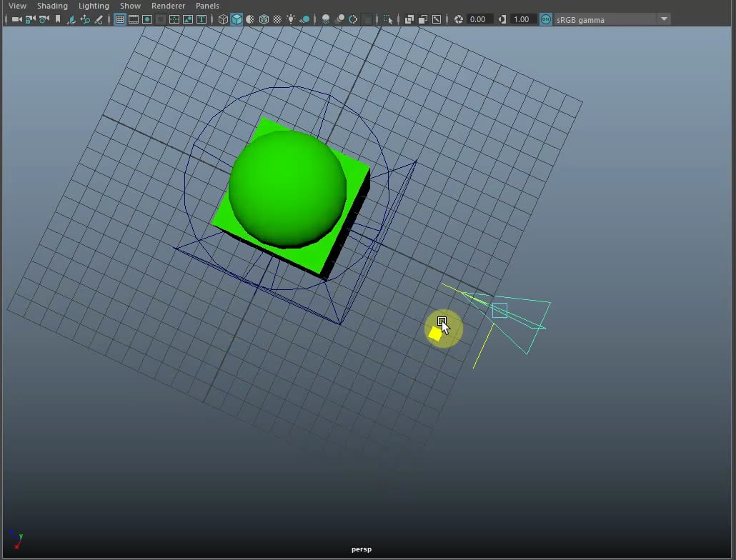Click the Exposure reset icon
Viewport: 736px width, 560px height.
pyautogui.click(x=459, y=19)
